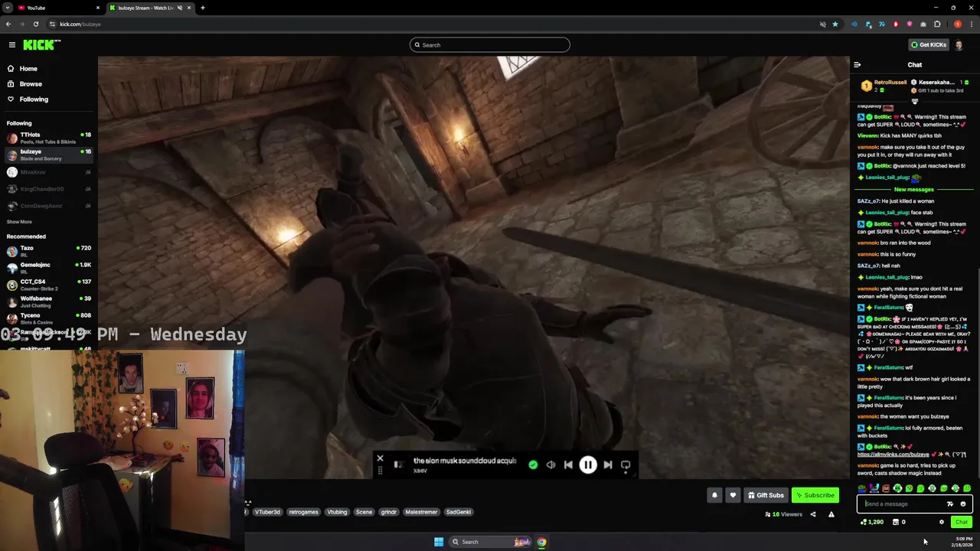Open Browse in the sidebar
The width and height of the screenshot is (980, 551).
tap(31, 84)
